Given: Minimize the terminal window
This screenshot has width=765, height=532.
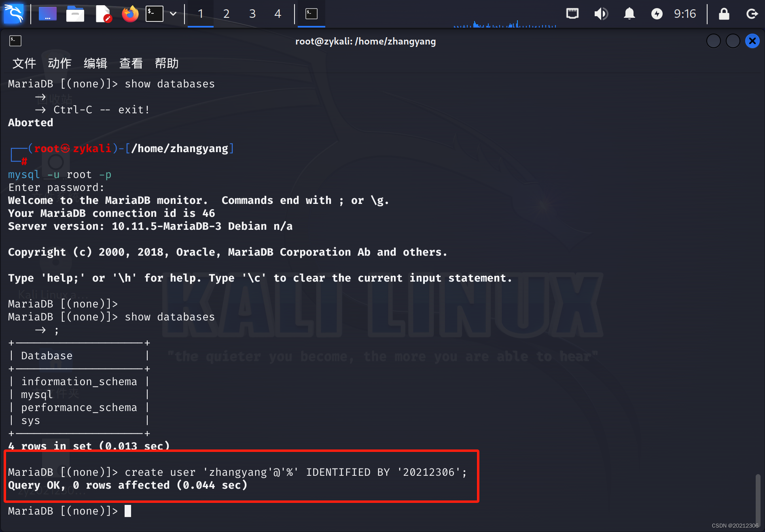Looking at the screenshot, I should pos(714,41).
